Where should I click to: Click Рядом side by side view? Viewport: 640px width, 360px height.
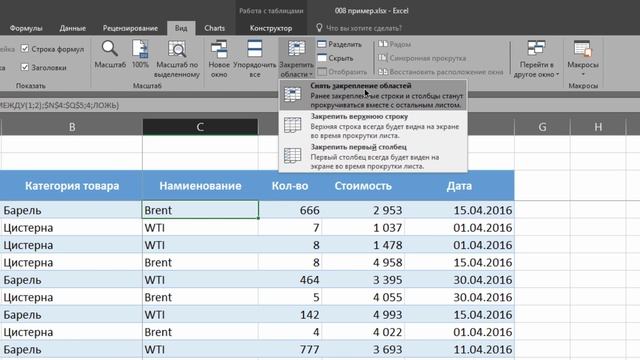(x=395, y=44)
